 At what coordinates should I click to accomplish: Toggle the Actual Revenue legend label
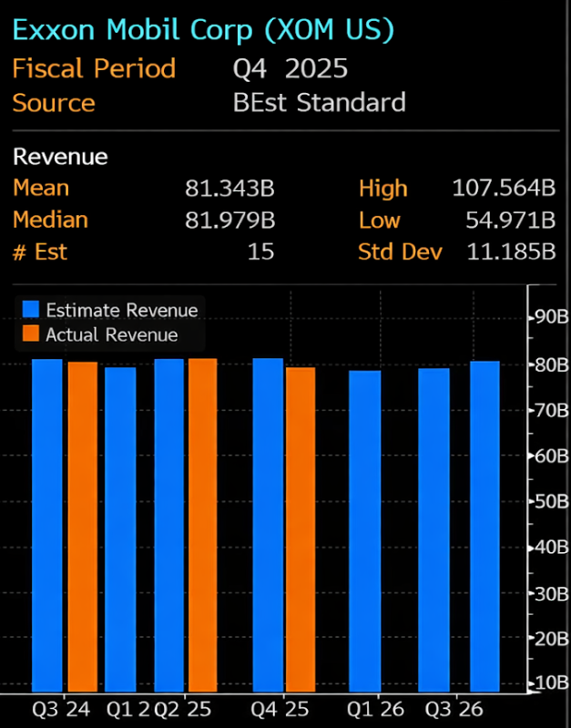pyautogui.click(x=111, y=334)
